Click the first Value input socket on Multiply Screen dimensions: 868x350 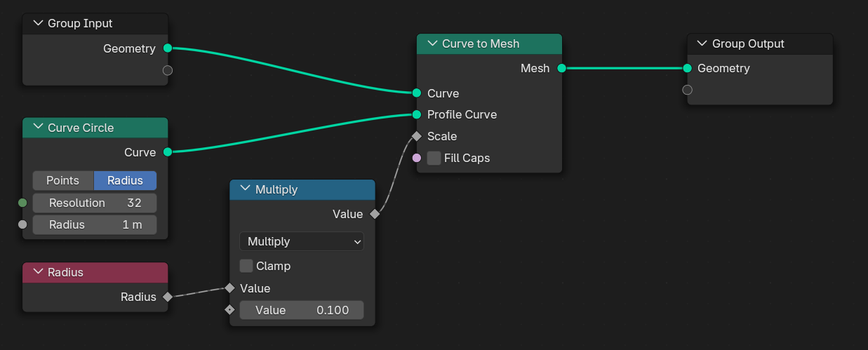click(229, 288)
